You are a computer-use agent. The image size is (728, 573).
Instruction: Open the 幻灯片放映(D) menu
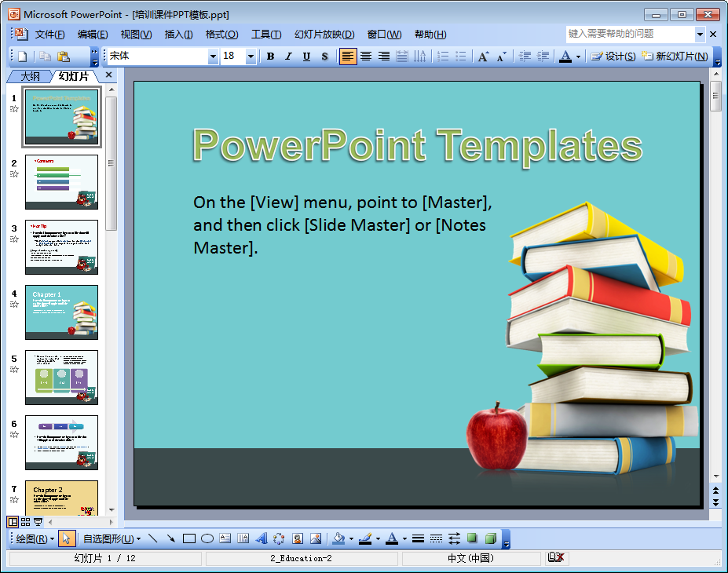click(x=324, y=35)
